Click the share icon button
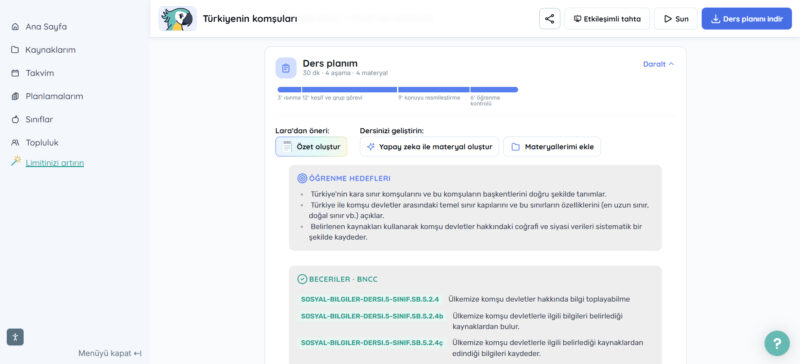 click(x=549, y=19)
